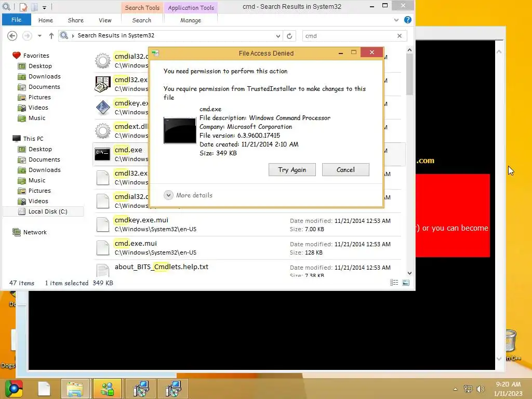Open Pictures under Favorites

click(39, 97)
